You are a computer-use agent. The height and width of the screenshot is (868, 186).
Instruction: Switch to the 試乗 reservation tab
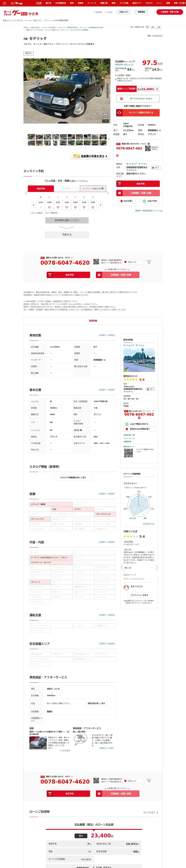[67, 189]
